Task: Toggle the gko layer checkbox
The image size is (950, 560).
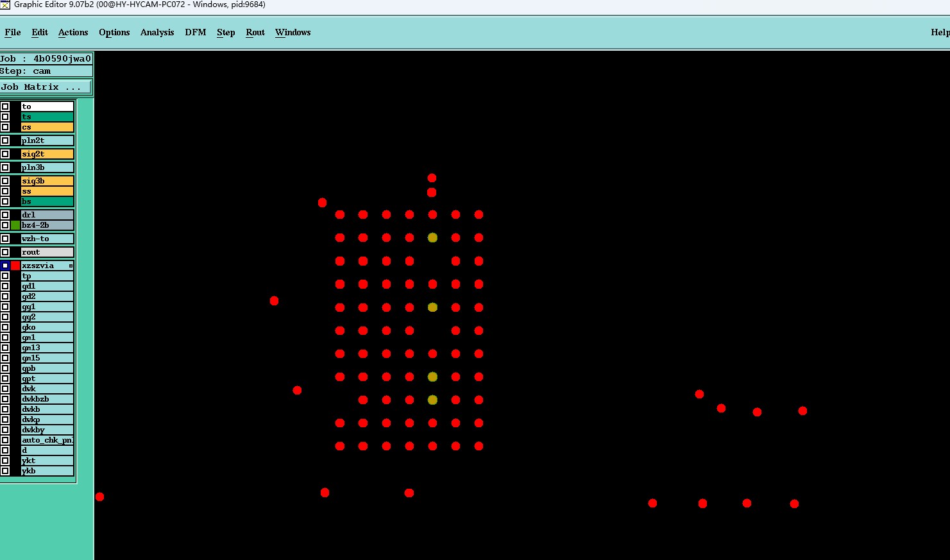Action: [5, 327]
